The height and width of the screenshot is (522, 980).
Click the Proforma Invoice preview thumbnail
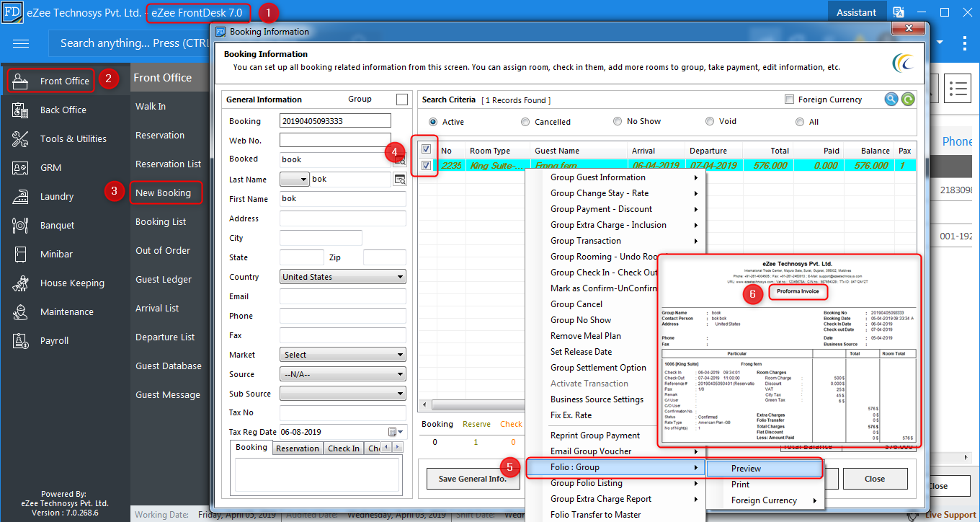coord(790,350)
